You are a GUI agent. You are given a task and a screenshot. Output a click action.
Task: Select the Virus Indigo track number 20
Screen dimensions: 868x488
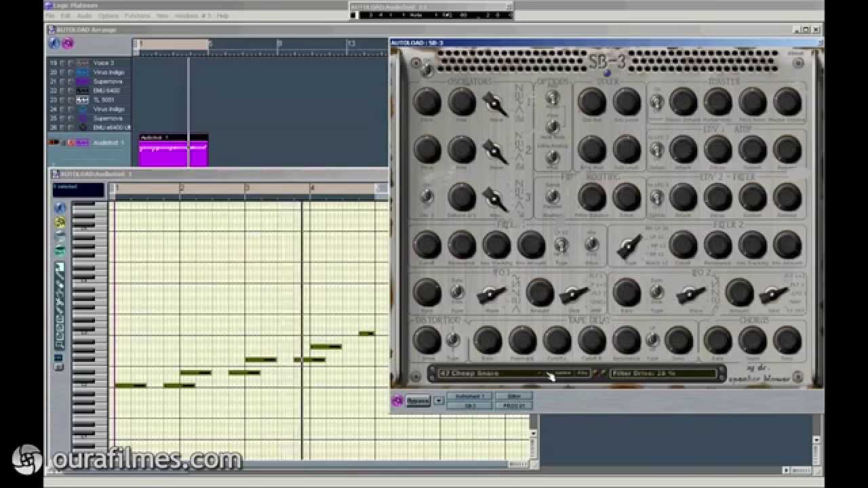coord(108,72)
